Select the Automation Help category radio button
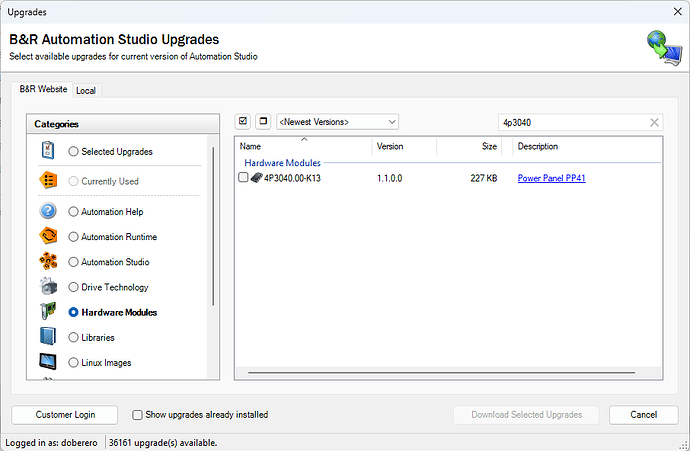 click(73, 212)
